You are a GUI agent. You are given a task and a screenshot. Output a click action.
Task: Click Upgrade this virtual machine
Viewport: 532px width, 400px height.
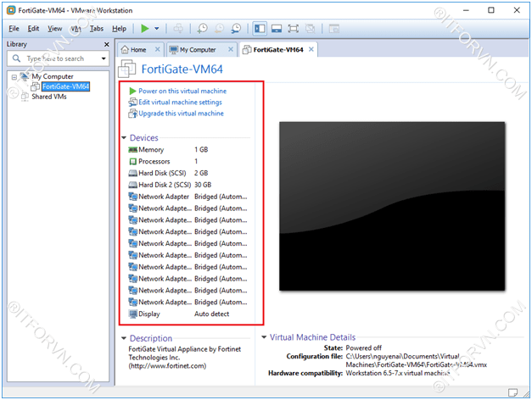point(181,114)
